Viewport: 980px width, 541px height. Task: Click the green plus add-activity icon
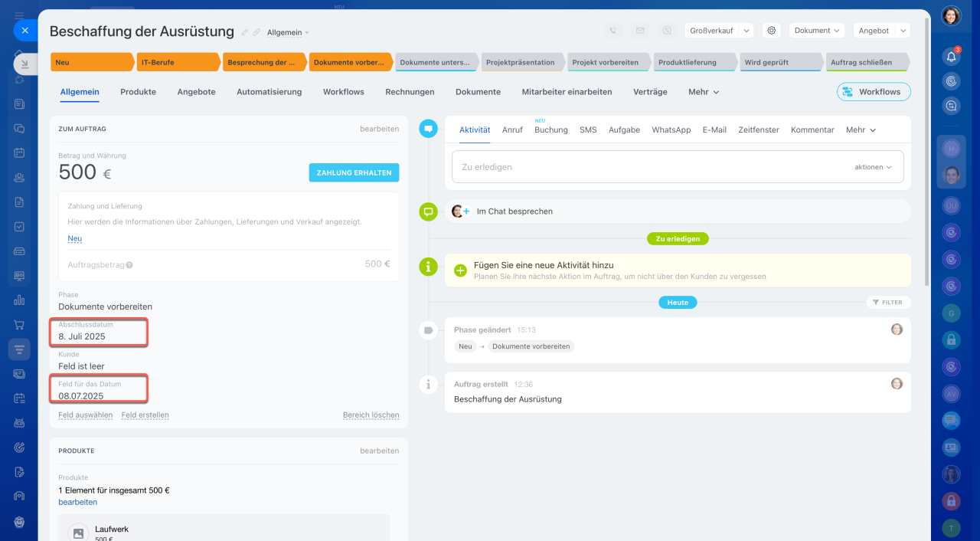[x=460, y=270]
